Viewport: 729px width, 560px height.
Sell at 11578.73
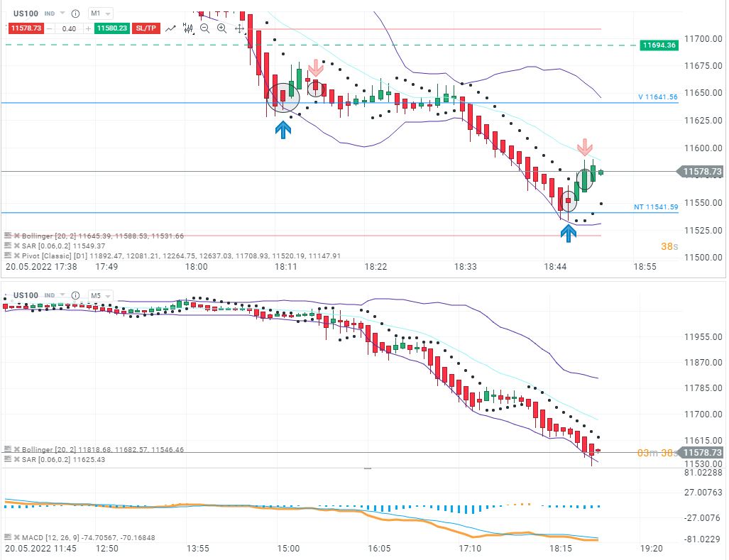[x=26, y=28]
